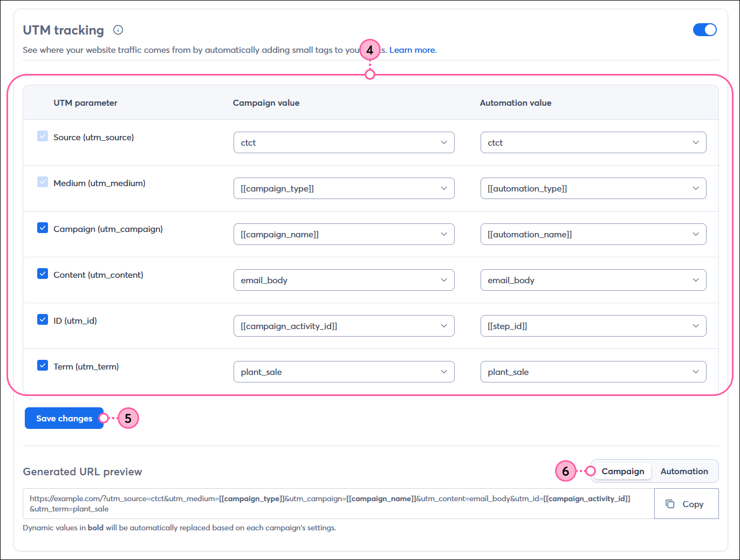The width and height of the screenshot is (740, 560).
Task: Click the UTM parameter column header
Action: click(85, 103)
